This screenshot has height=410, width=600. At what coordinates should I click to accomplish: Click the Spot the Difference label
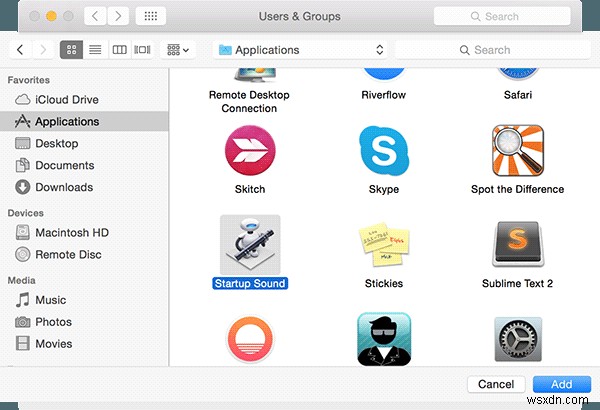point(517,189)
